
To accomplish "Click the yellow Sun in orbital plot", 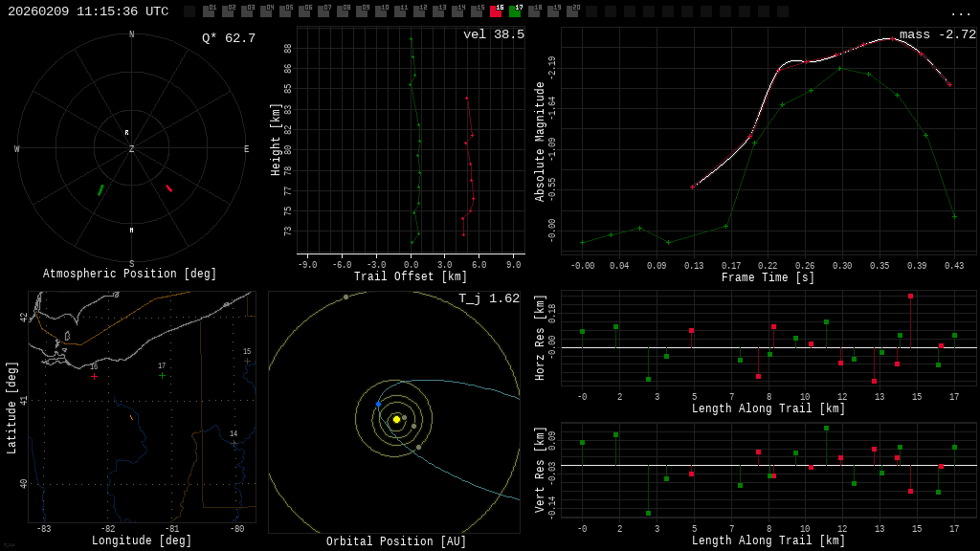I will (x=396, y=419).
